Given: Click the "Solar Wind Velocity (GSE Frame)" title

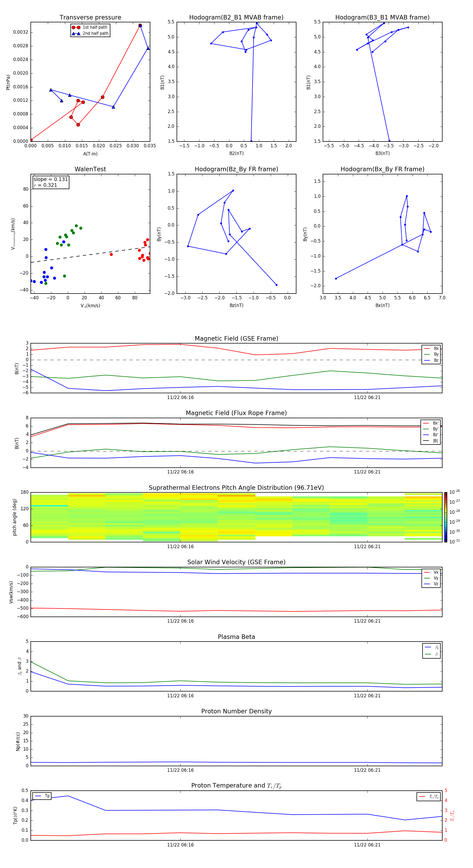Looking at the screenshot, I should pos(236,562).
